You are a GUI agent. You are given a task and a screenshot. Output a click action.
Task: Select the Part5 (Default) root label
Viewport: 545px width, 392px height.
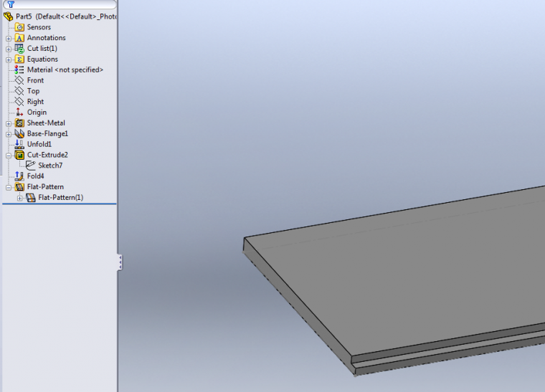66,16
